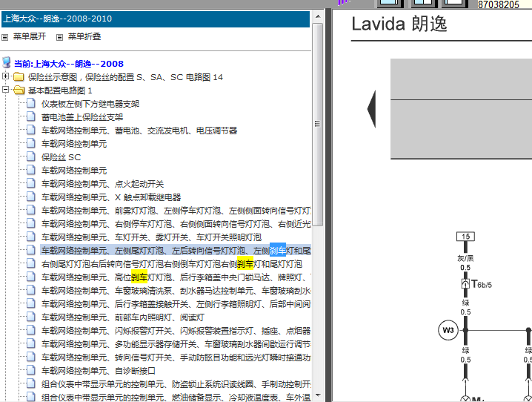The image size is (532, 402).
Task: Click page icon of 车窗玻璃清洗泵 row
Action: [x=31, y=290]
